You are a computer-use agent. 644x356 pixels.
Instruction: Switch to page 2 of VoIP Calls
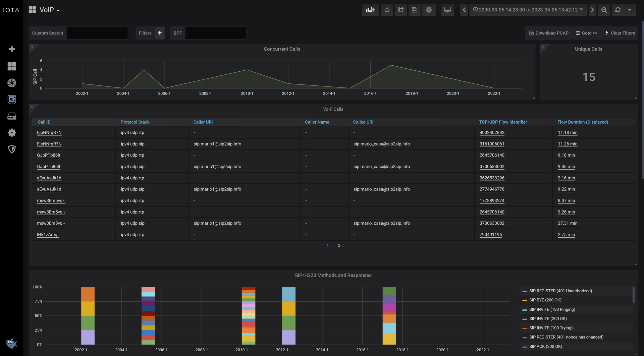coord(339,245)
